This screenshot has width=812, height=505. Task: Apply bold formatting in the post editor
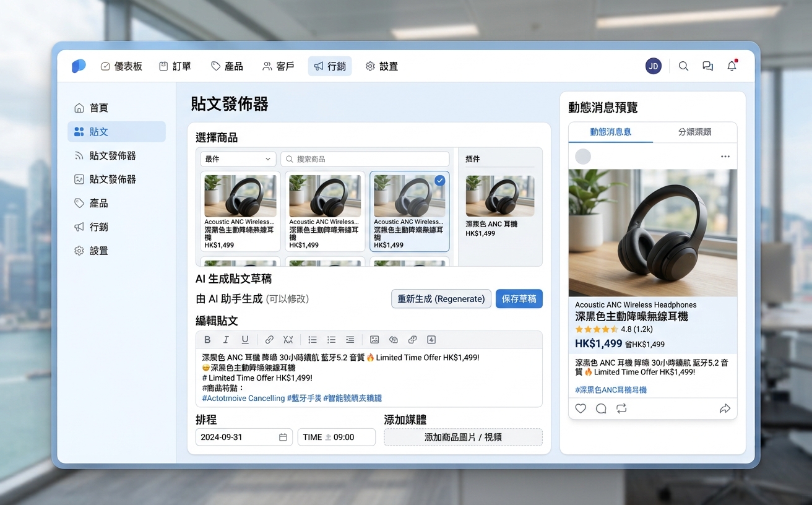coord(207,340)
